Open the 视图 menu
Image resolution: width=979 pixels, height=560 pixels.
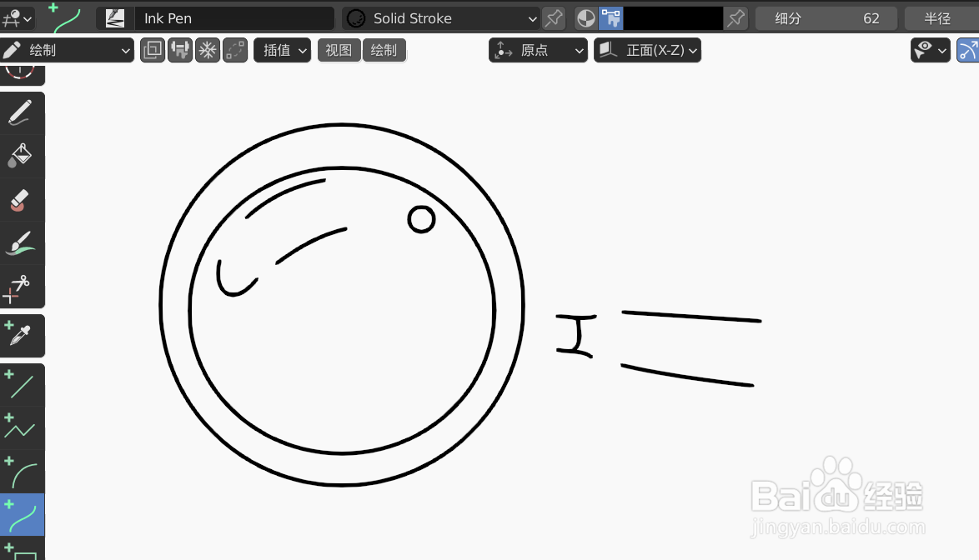point(339,50)
